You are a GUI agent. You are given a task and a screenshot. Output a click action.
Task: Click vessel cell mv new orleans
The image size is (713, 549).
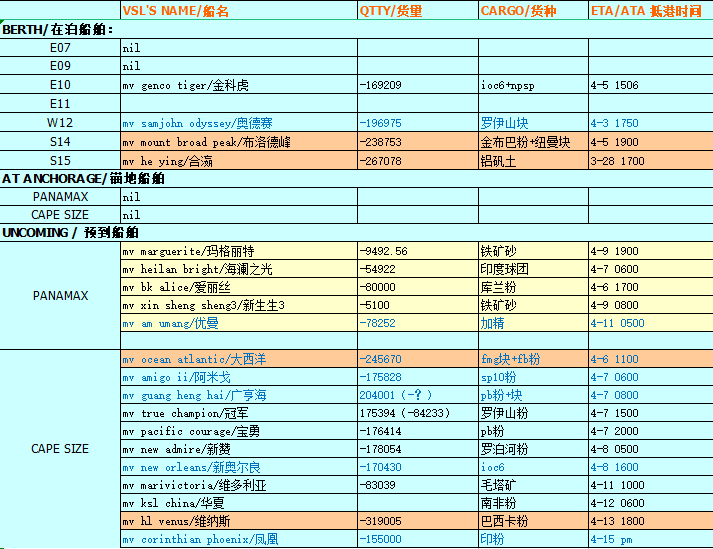click(x=239, y=467)
